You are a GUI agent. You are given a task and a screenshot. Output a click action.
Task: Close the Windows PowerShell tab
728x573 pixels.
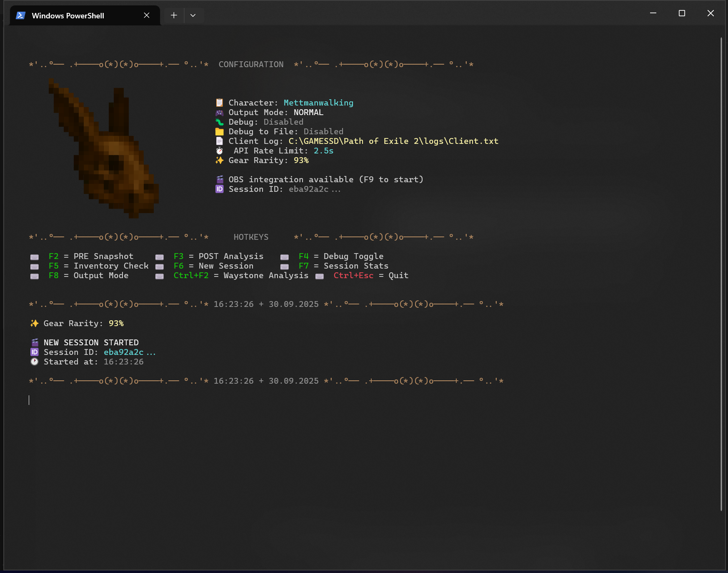click(x=147, y=15)
